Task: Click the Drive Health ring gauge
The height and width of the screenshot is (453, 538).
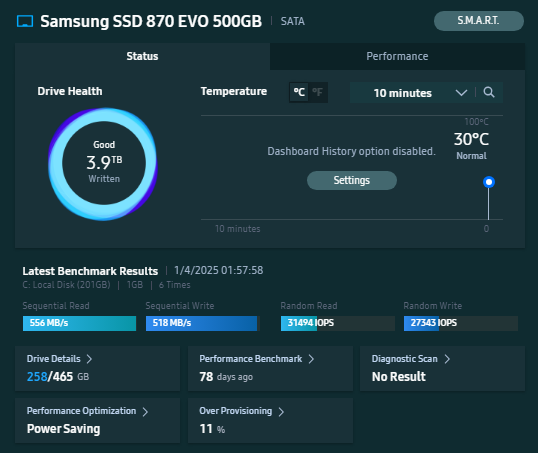Action: pyautogui.click(x=103, y=164)
